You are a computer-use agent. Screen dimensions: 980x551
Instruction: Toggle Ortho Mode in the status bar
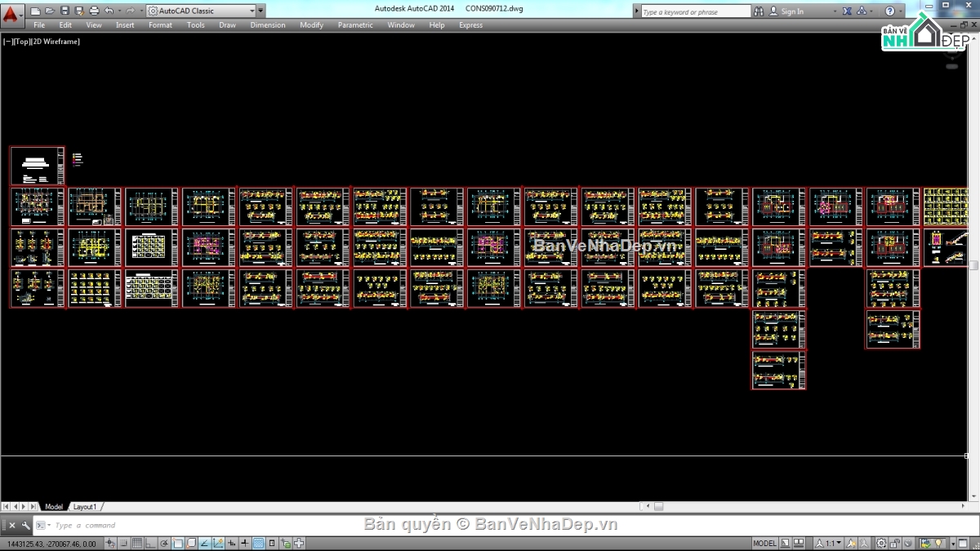coord(151,544)
